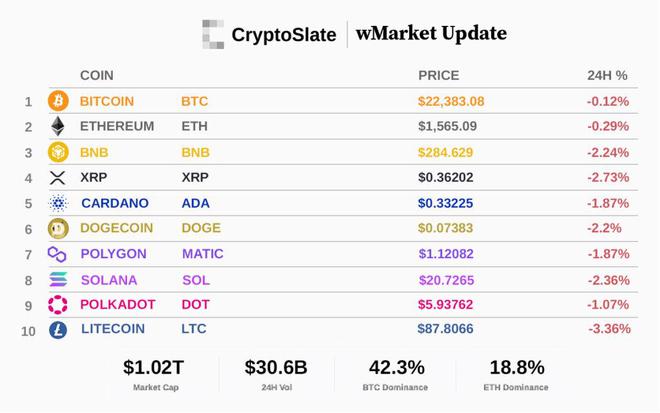Click the COIN column header
This screenshot has height=413, width=660.
point(97,75)
